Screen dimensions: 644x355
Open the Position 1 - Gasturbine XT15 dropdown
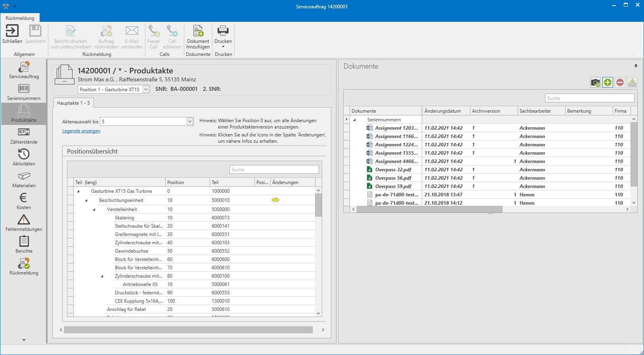146,90
